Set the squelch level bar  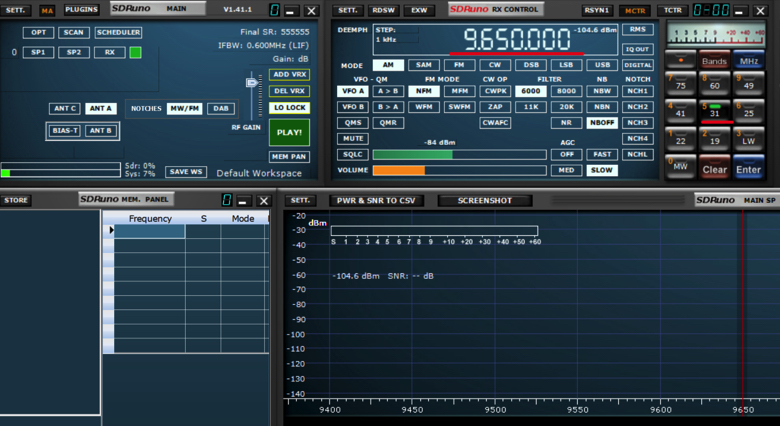[460, 155]
